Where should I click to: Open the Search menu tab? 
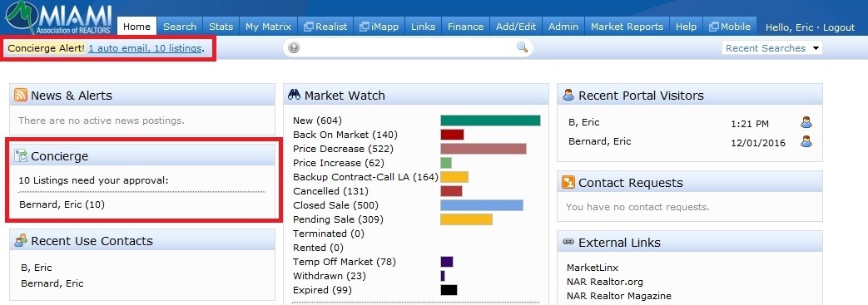click(x=180, y=27)
